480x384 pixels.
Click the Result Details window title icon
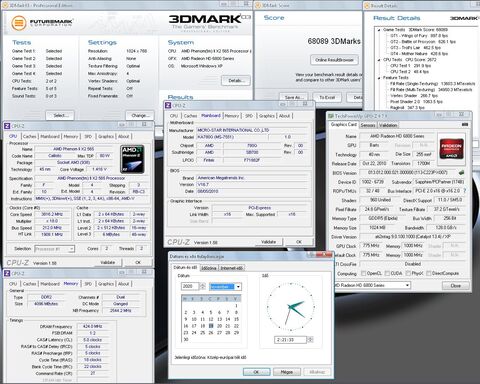367,6
